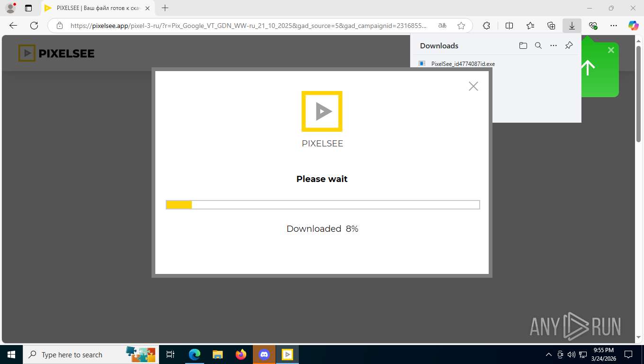Click the translate/read aloud icon in address bar
Viewport: 644px width, 364px height.
[442, 26]
